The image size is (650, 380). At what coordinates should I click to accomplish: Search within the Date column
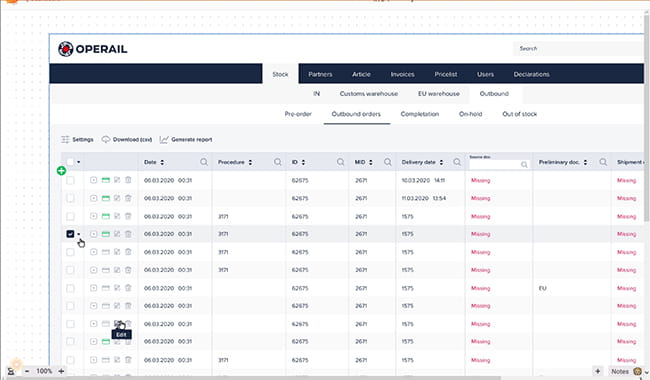click(x=204, y=162)
